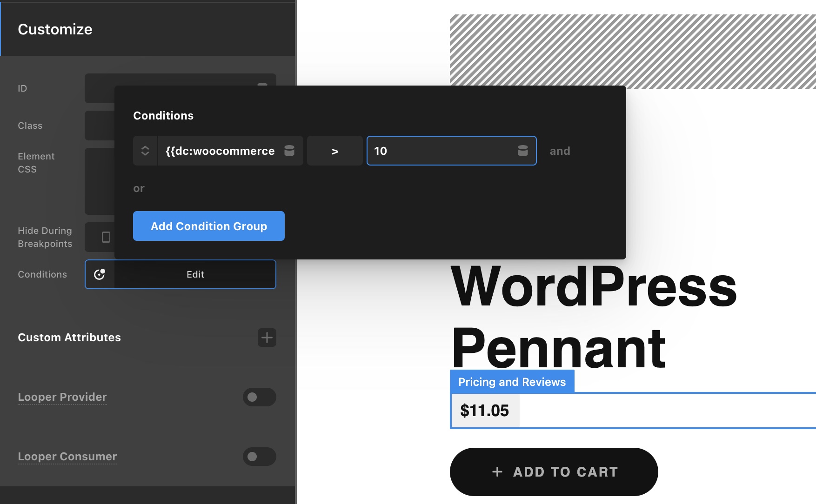
Task: Click the Element CSS label
Action: coord(36,163)
